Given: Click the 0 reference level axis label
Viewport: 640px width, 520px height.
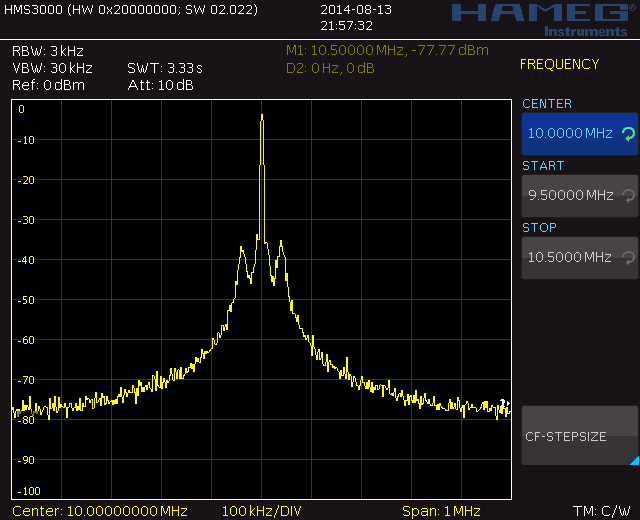Looking at the screenshot, I should [x=22, y=109].
